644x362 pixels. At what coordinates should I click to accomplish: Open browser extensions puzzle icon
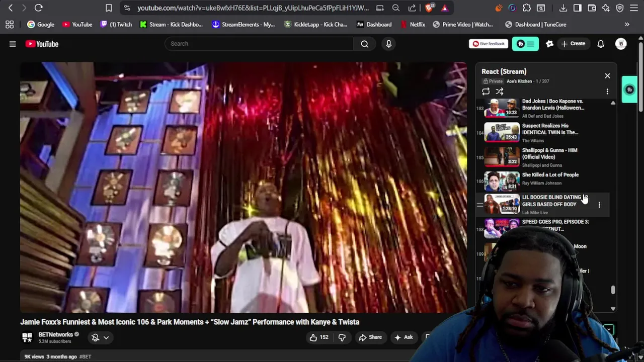(527, 8)
